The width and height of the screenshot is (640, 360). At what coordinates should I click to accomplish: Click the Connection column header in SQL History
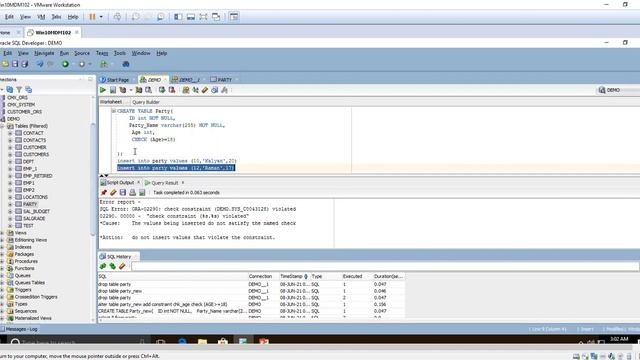coord(260,276)
